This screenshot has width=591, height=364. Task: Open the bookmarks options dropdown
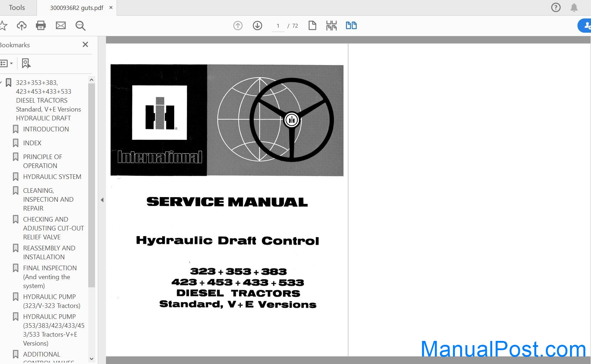pyautogui.click(x=6, y=64)
